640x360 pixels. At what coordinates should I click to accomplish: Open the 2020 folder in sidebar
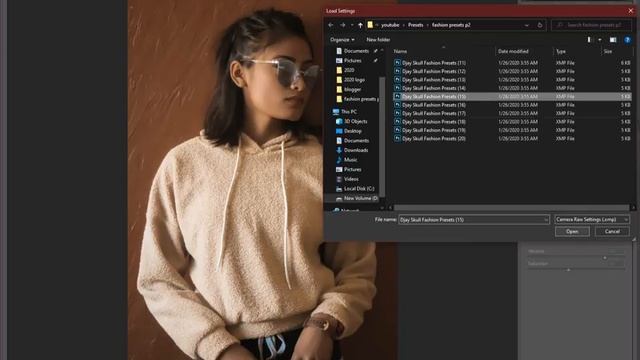pos(349,70)
